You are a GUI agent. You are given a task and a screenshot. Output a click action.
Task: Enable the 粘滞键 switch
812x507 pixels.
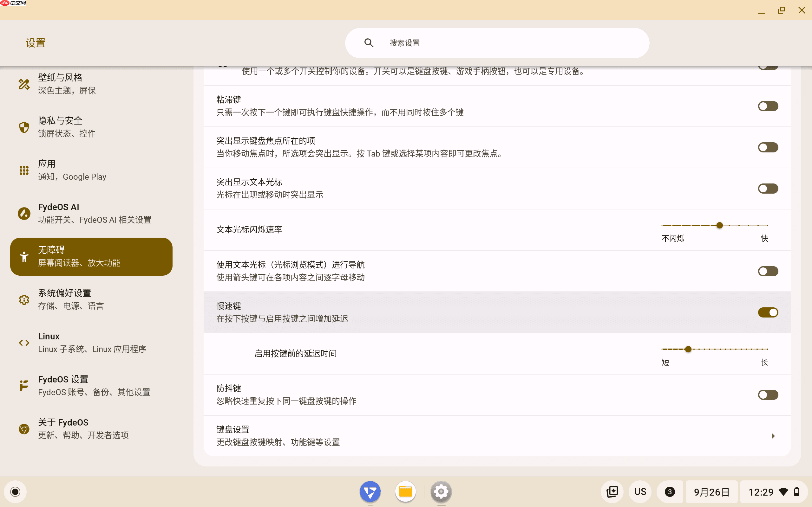pos(768,106)
